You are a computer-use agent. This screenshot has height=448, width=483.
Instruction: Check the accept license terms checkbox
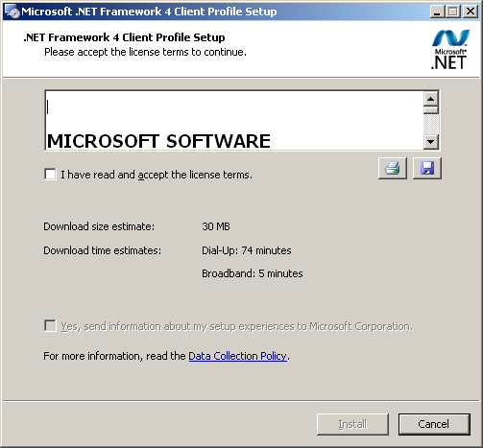point(50,175)
